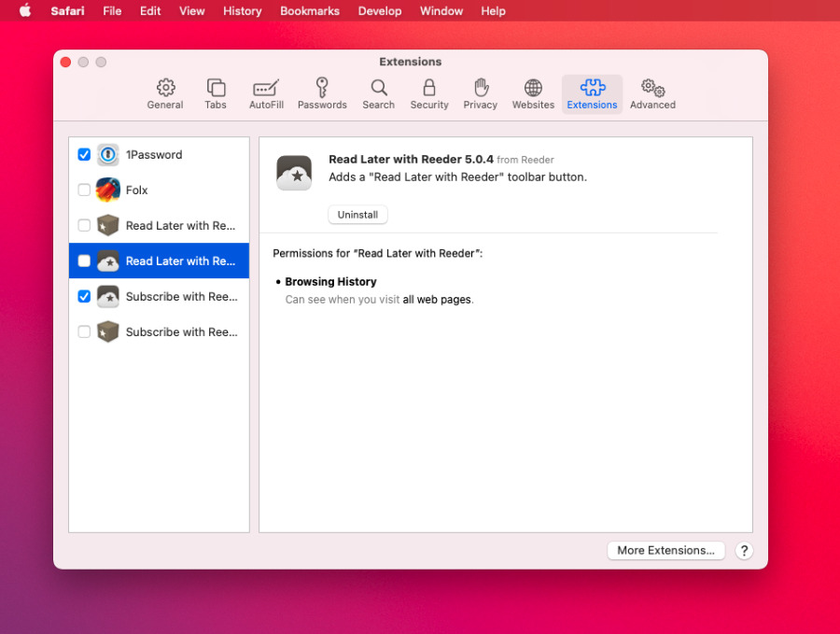This screenshot has width=840, height=634.
Task: Open the General preferences pane
Action: point(165,93)
